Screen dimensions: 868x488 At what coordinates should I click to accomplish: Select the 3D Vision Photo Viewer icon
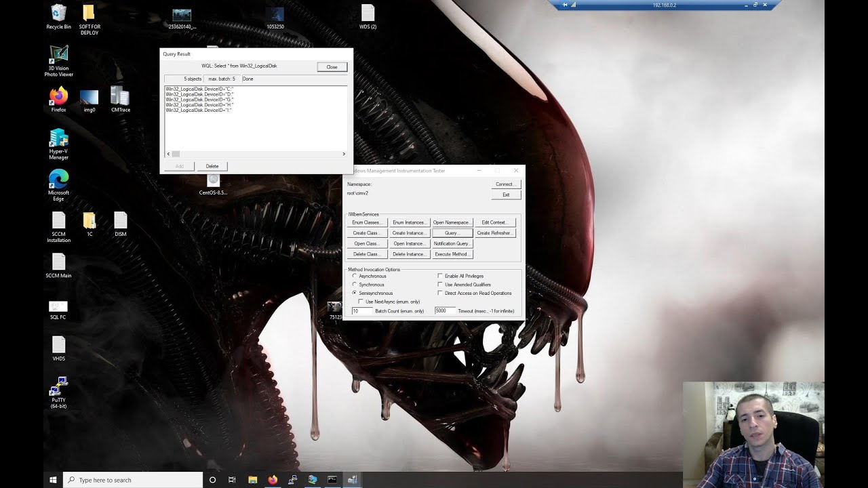point(58,61)
